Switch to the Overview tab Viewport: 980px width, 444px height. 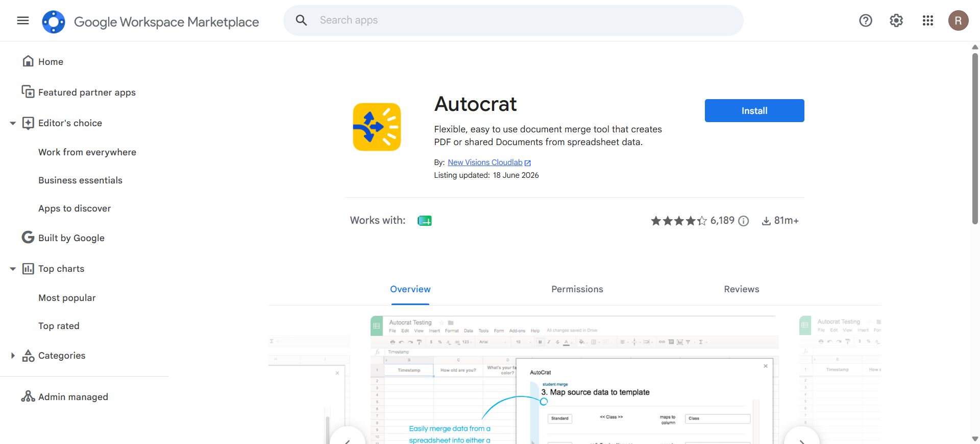coord(410,289)
